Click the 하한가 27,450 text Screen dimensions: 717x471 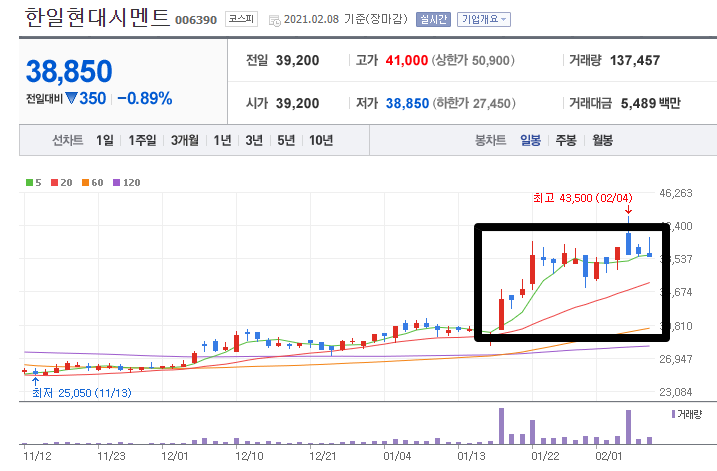point(474,103)
